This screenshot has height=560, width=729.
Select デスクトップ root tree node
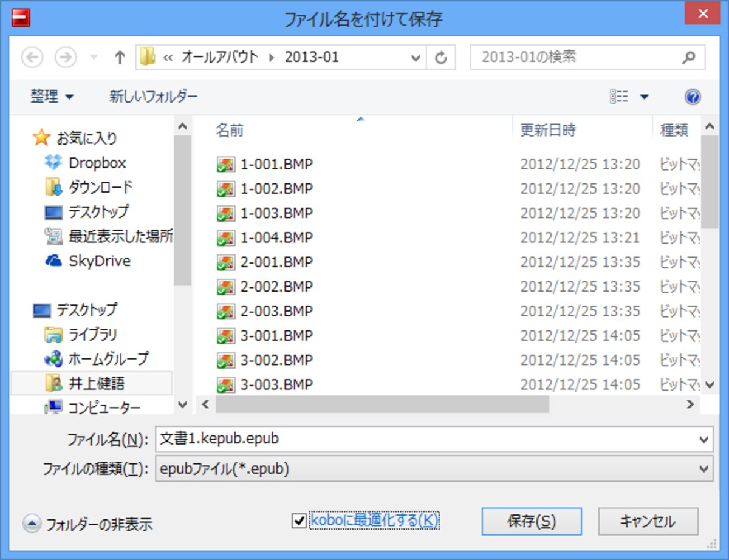tap(76, 310)
